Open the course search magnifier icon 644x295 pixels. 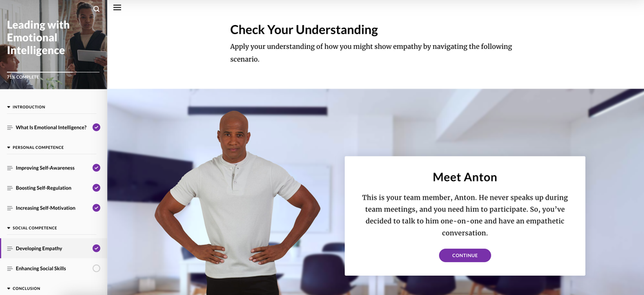click(x=97, y=9)
